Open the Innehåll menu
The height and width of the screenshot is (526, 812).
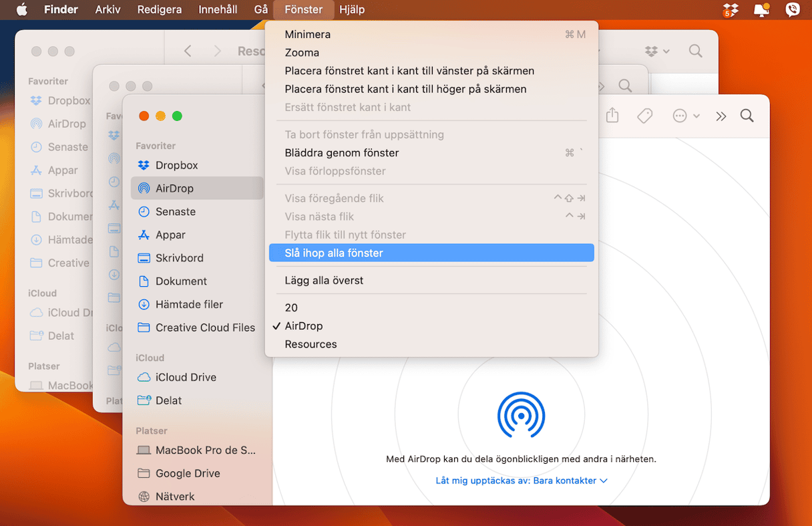(x=218, y=10)
